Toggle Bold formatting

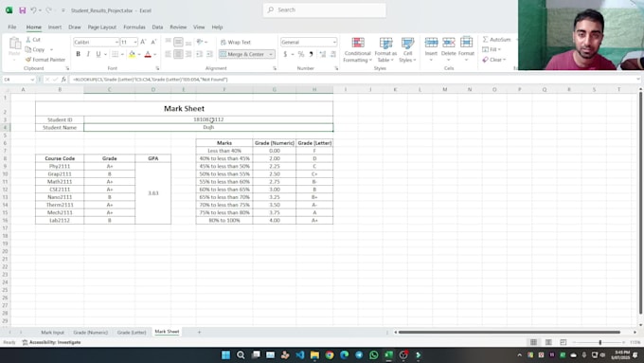(x=78, y=54)
